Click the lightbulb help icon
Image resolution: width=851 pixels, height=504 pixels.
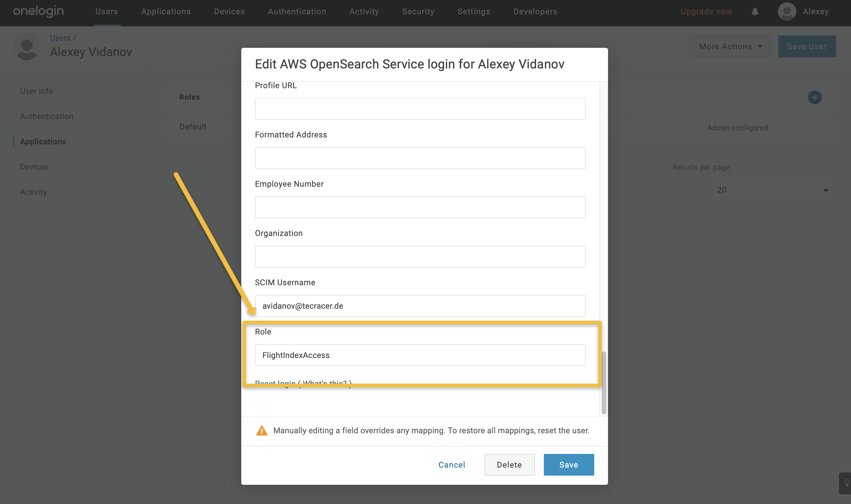pos(847,483)
